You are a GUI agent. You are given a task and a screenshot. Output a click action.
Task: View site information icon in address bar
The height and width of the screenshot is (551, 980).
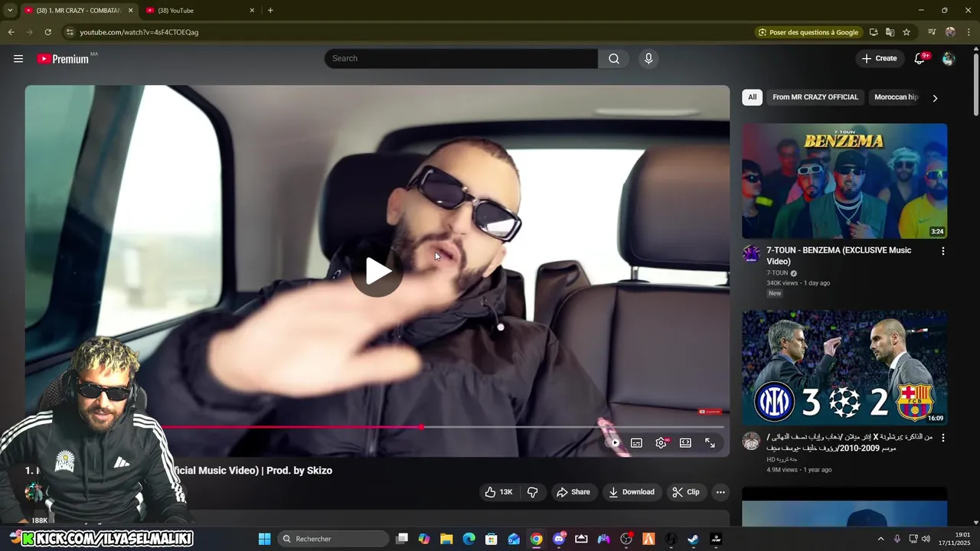(x=70, y=32)
